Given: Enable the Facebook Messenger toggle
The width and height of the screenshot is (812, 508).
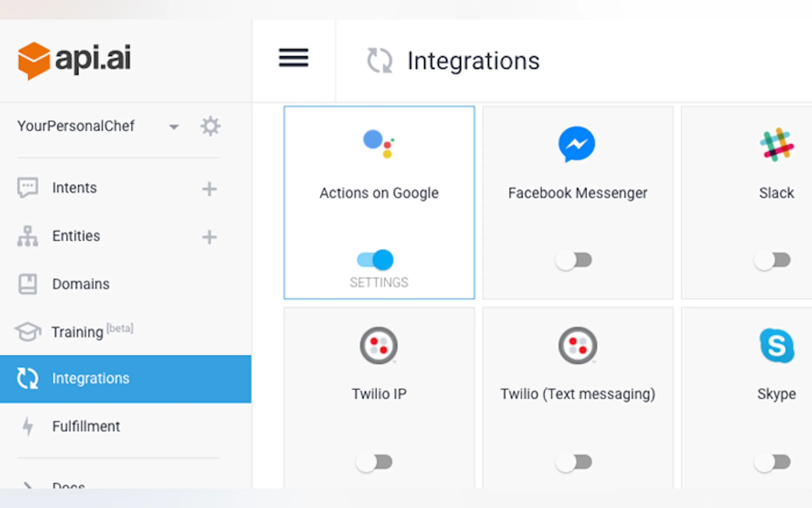Looking at the screenshot, I should click(x=573, y=260).
